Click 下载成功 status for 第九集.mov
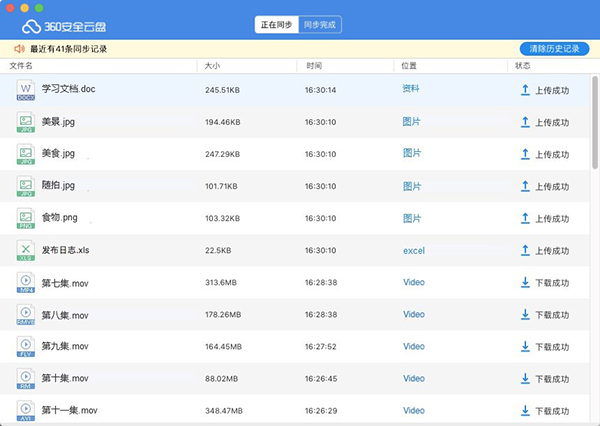This screenshot has height=426, width=600. click(552, 347)
